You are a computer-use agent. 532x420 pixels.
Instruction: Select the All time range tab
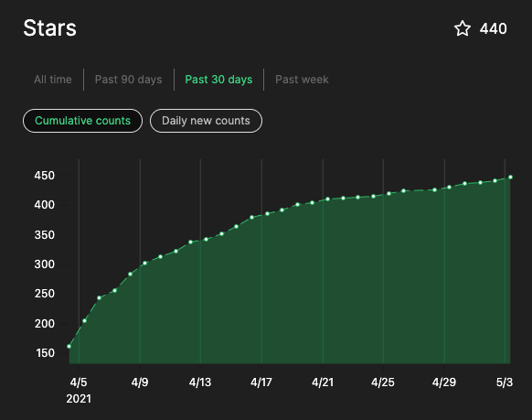coord(53,80)
